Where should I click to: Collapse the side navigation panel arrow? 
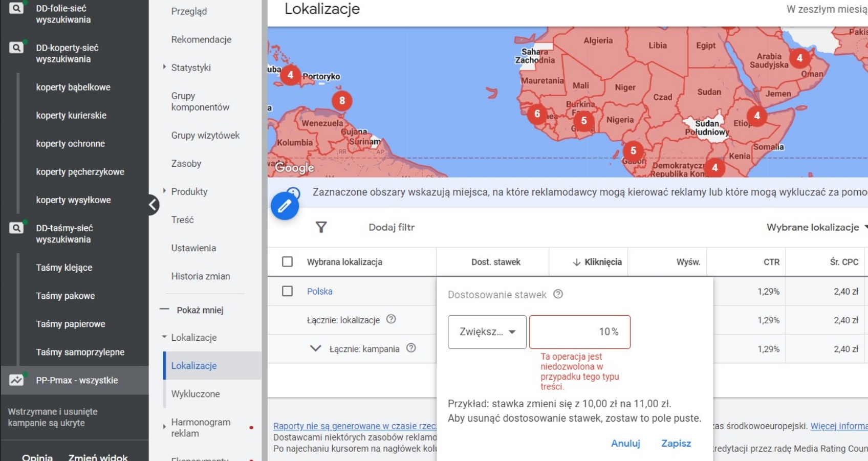(x=153, y=205)
